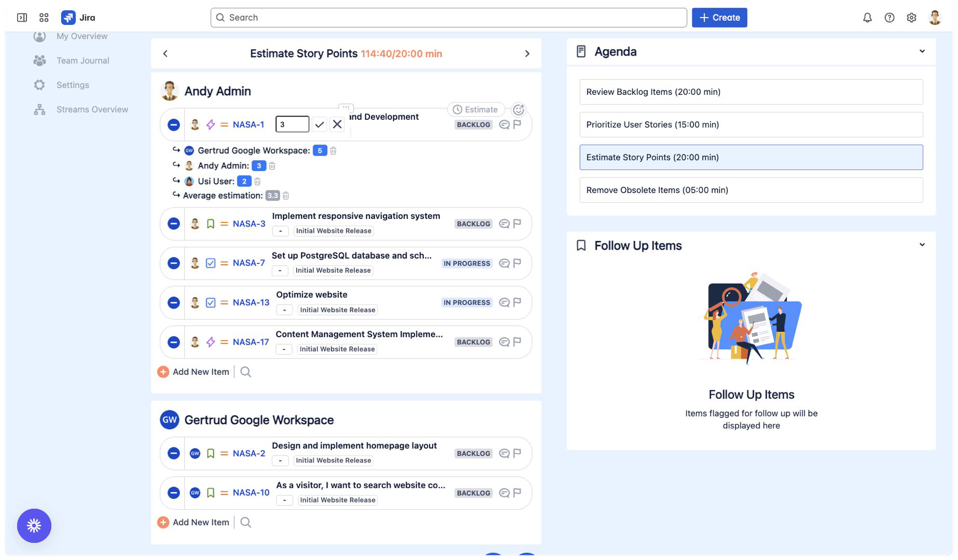Open comments for NASA-3

(504, 223)
